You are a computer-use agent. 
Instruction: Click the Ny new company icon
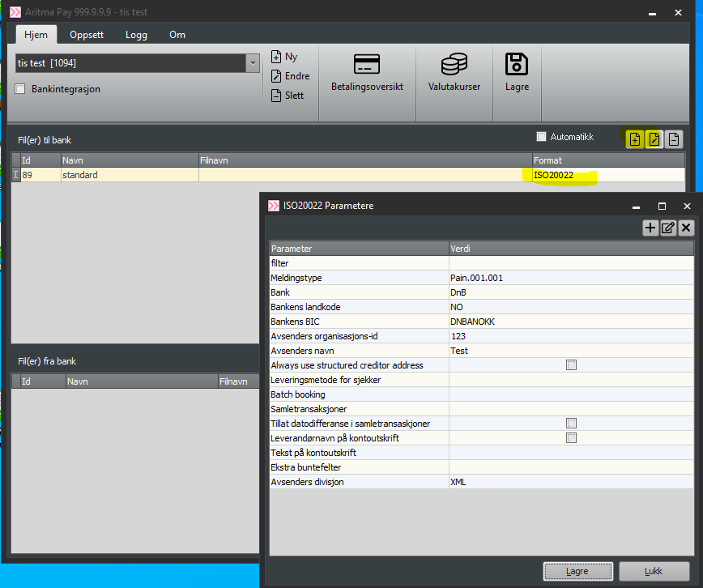(x=276, y=57)
